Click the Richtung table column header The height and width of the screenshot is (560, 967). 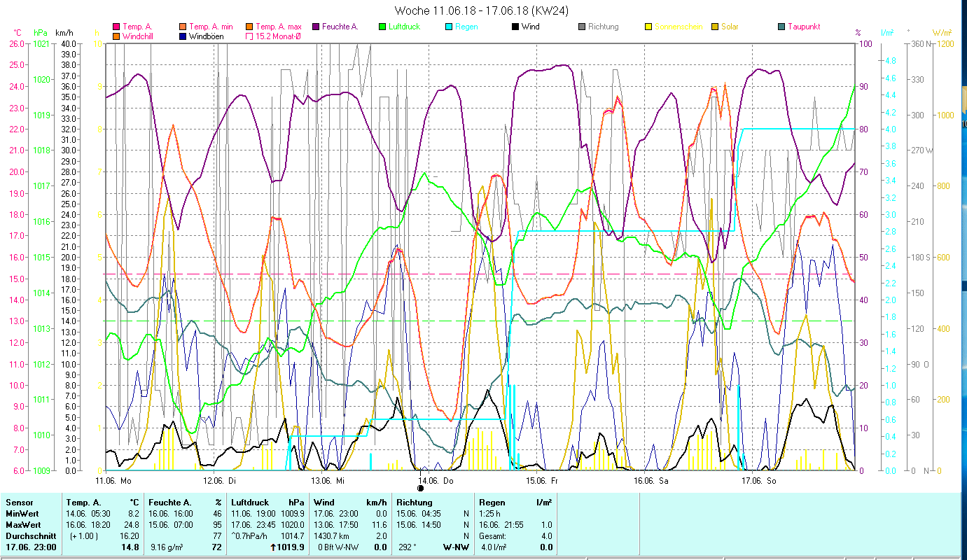[415, 502]
